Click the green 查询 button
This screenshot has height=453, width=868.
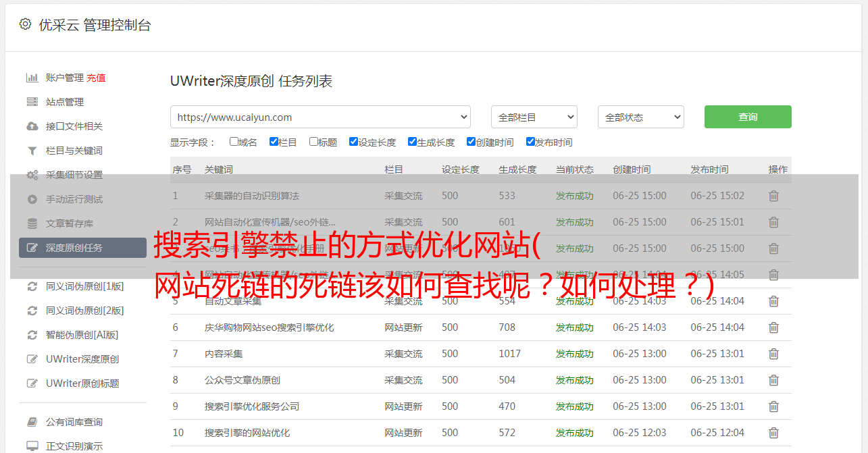click(748, 117)
